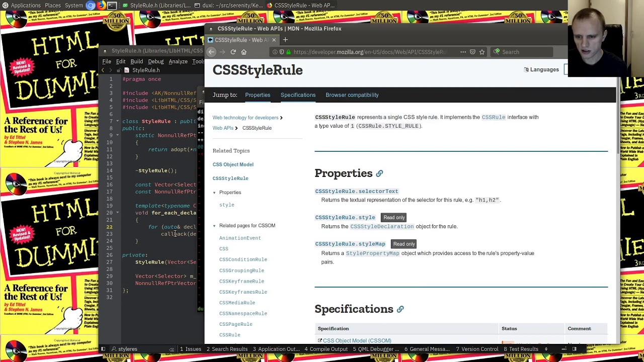Open CSSKeyframeRule in the sidebar

(242, 281)
